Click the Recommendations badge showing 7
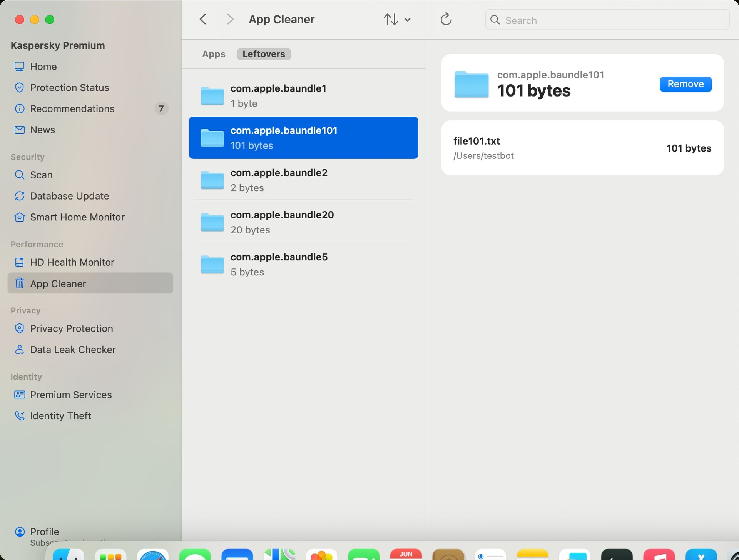 [x=161, y=109]
